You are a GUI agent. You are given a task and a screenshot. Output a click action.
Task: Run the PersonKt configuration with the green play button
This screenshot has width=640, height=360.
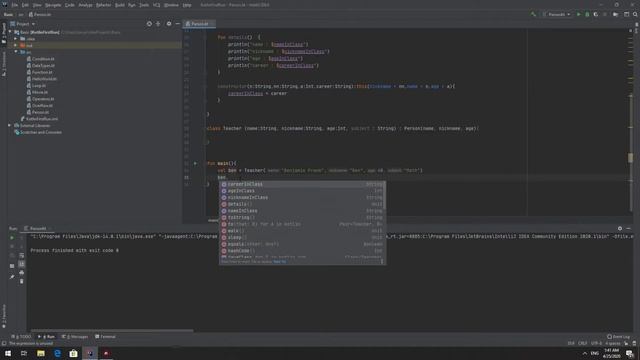pyautogui.click(x=578, y=14)
